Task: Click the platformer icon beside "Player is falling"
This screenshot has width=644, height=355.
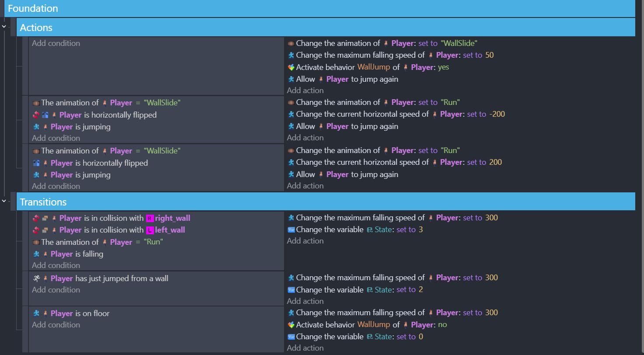Action: point(36,254)
